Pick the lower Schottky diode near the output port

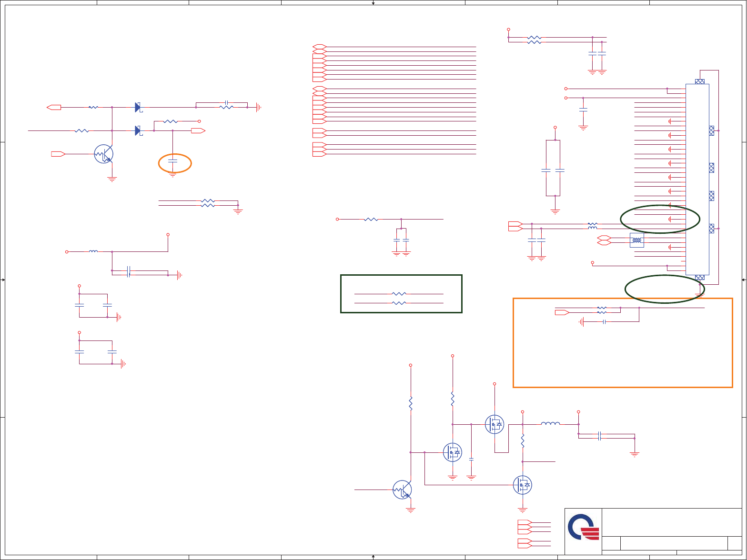click(x=138, y=130)
